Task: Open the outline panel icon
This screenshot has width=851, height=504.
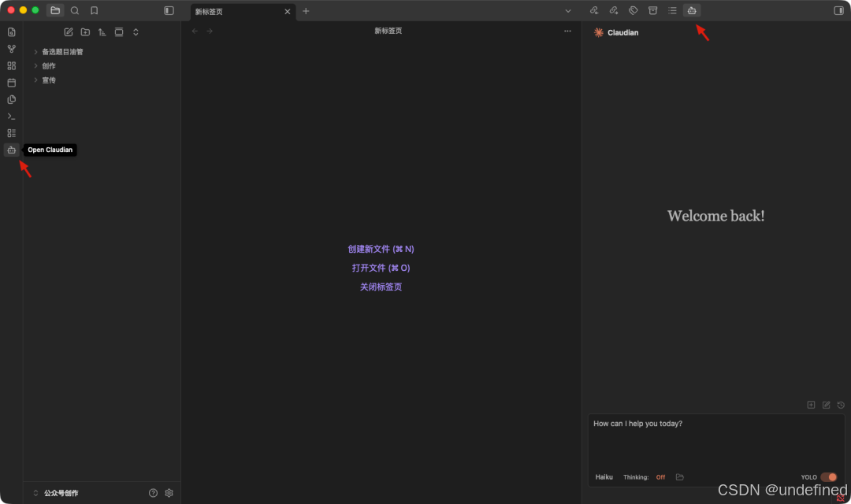Action: click(x=672, y=10)
